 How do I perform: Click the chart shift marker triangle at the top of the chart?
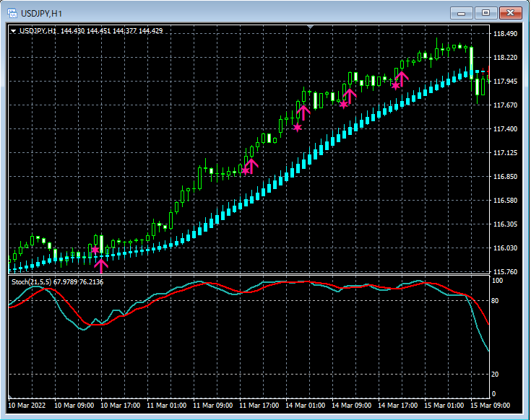tap(310, 27)
